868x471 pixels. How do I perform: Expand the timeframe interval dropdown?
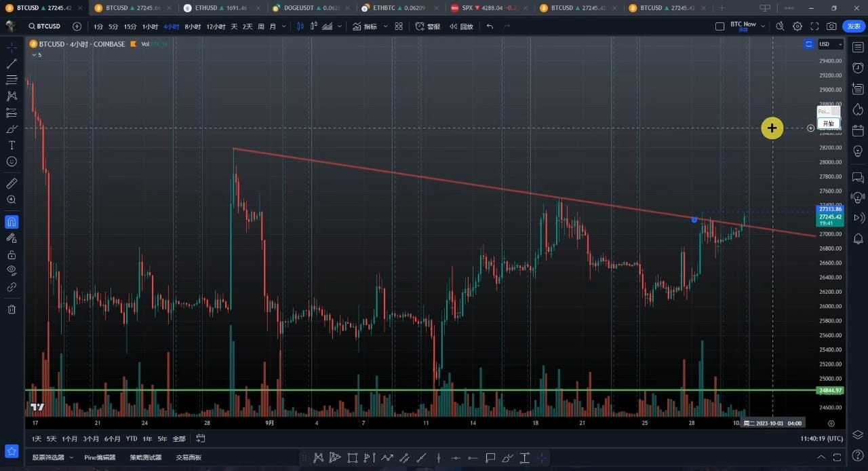coord(283,26)
